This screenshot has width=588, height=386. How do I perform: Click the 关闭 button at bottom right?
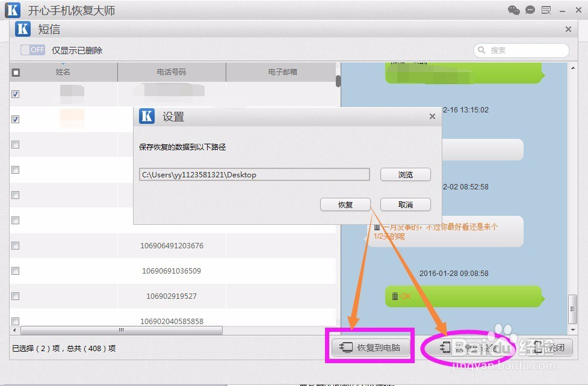point(551,348)
